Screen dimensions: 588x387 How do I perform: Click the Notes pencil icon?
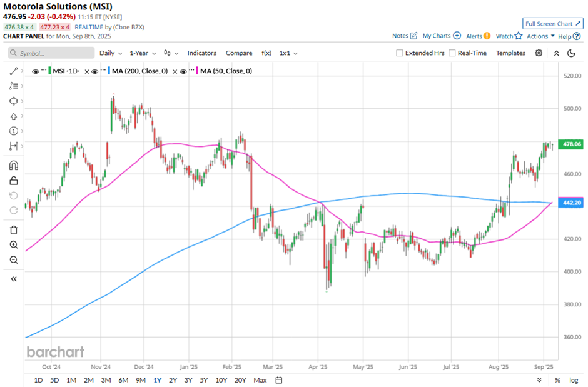click(x=413, y=36)
